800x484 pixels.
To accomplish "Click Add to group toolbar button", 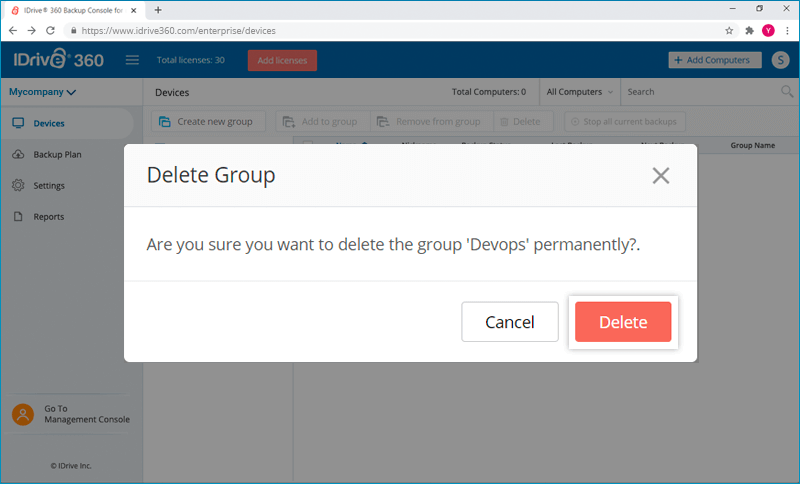I will pos(323,121).
